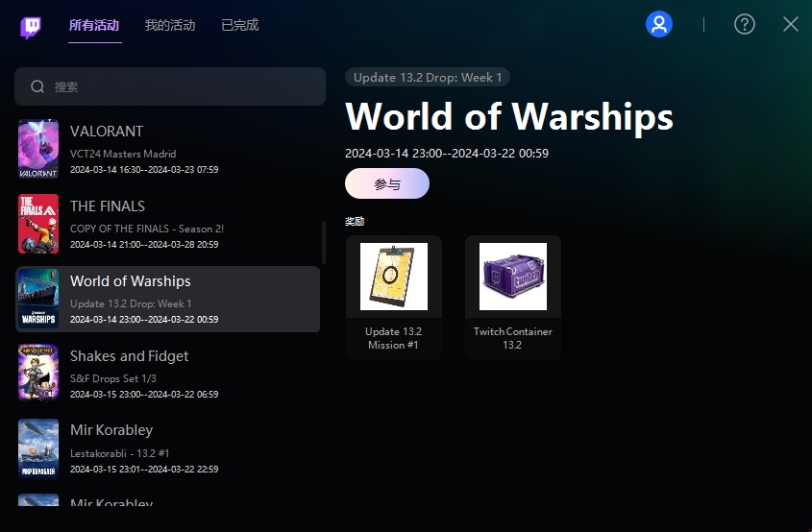Click the VCT24 Masters Madrid subtitle
The height and width of the screenshot is (532, 812).
tap(123, 154)
